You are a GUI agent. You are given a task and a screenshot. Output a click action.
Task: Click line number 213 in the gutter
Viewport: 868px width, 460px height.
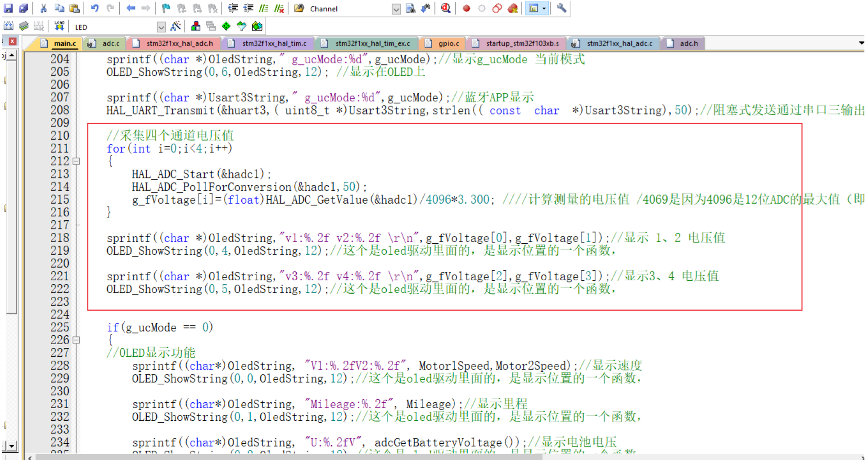pyautogui.click(x=59, y=174)
